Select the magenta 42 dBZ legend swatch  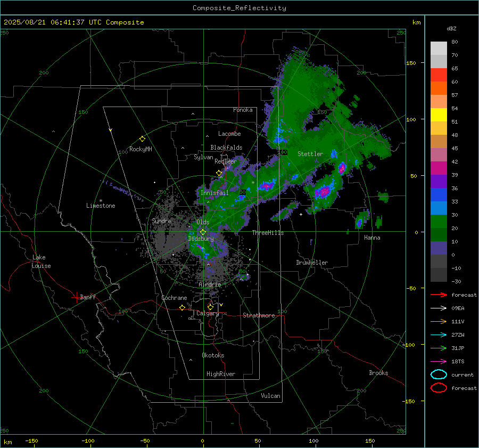(x=439, y=168)
